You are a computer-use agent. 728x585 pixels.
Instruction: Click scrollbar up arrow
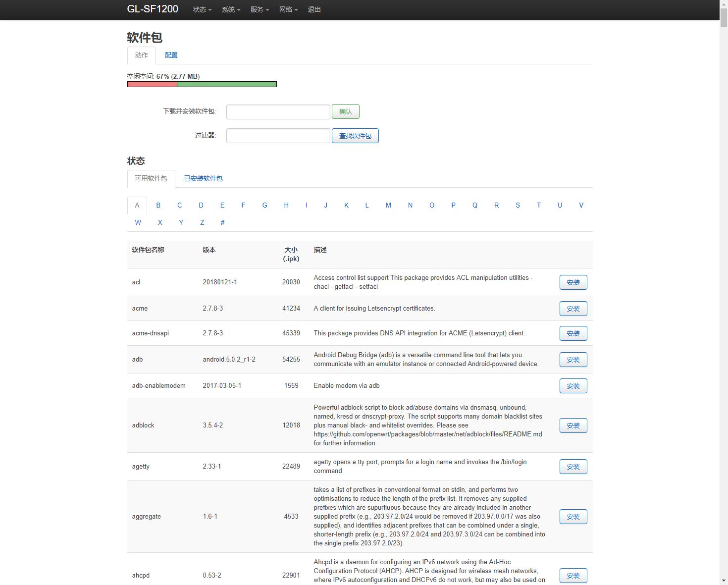[724, 4]
